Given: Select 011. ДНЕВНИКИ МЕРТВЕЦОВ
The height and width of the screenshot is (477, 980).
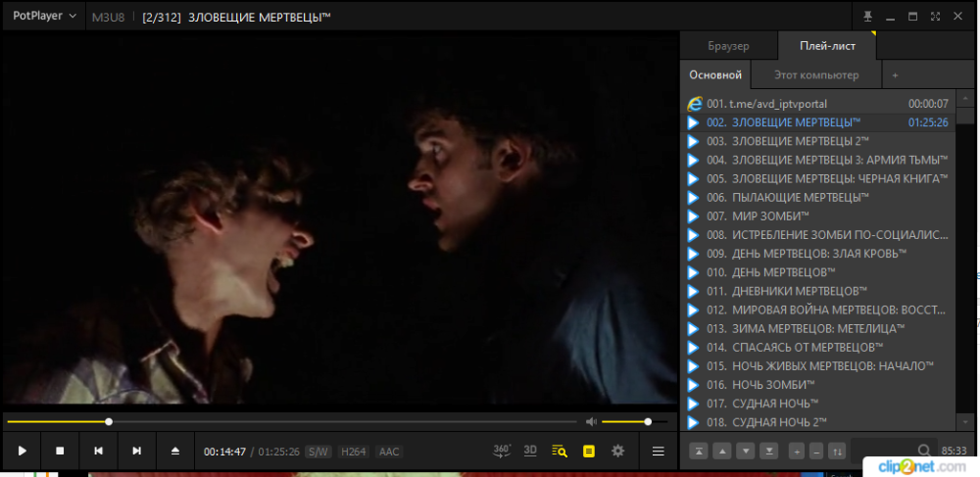Looking at the screenshot, I should point(817,291).
